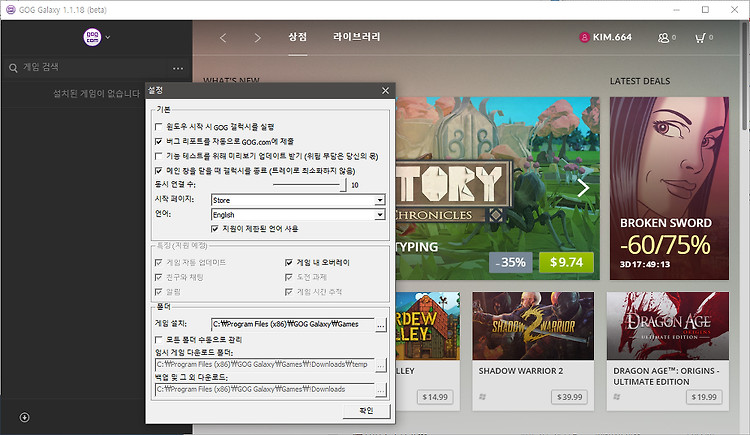Click the LATEST DEALS heading

tap(640, 81)
